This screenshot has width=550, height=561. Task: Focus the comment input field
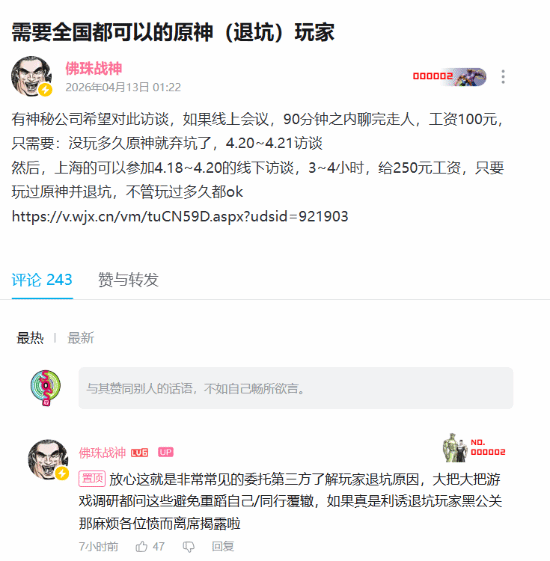296,388
